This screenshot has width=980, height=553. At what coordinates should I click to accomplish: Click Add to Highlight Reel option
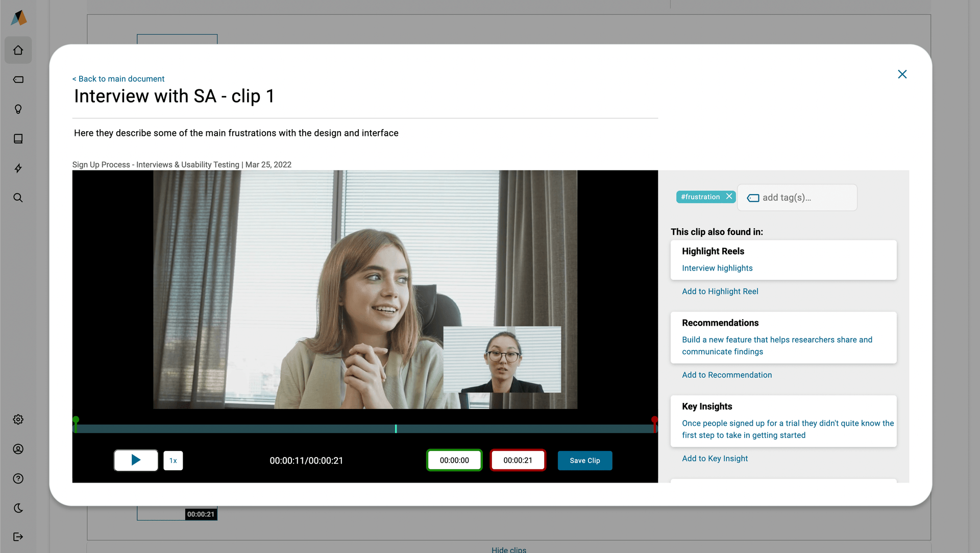click(x=720, y=291)
